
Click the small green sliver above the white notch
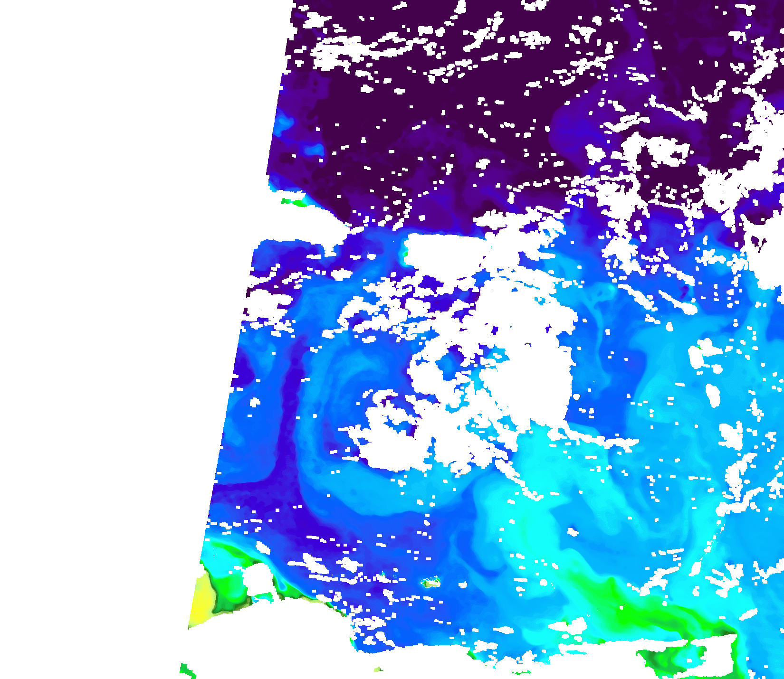coord(292,202)
